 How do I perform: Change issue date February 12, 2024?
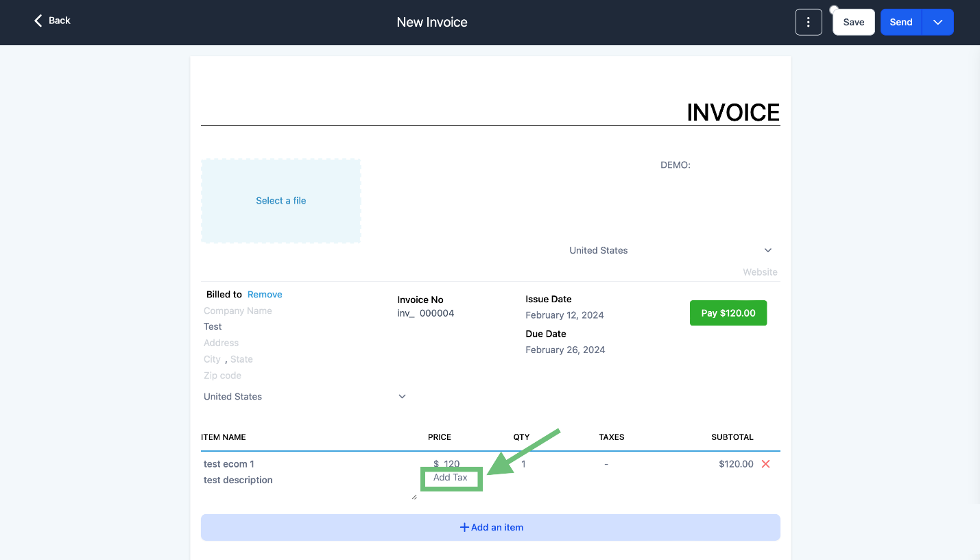pyautogui.click(x=564, y=315)
